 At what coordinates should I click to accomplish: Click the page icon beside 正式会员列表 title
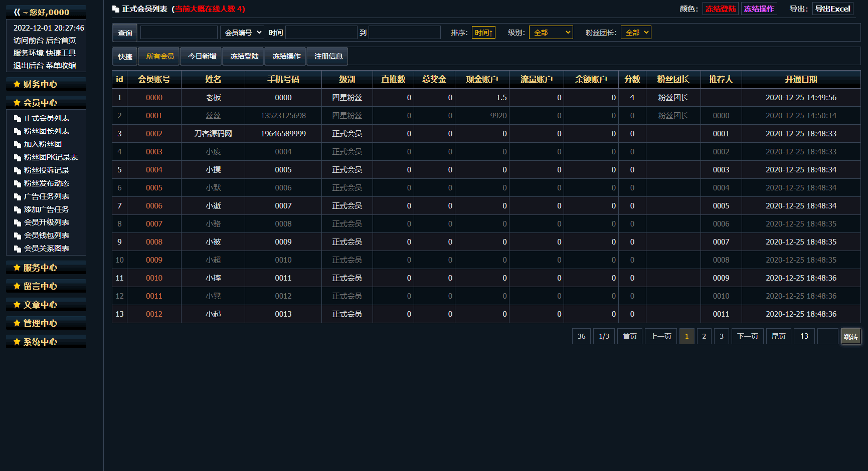click(116, 9)
